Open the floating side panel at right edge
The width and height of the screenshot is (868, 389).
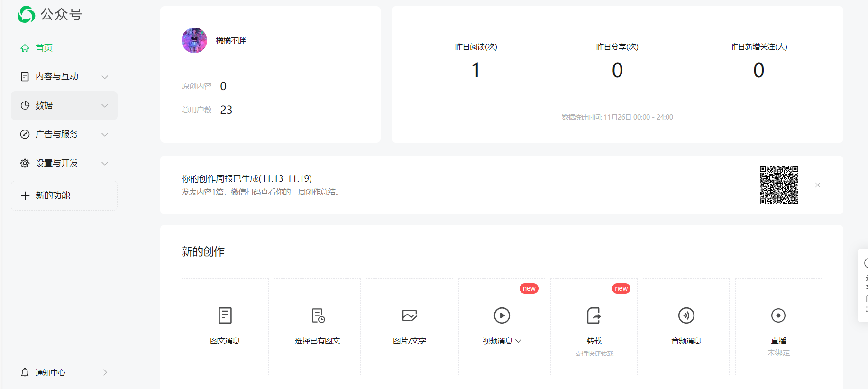[863, 286]
